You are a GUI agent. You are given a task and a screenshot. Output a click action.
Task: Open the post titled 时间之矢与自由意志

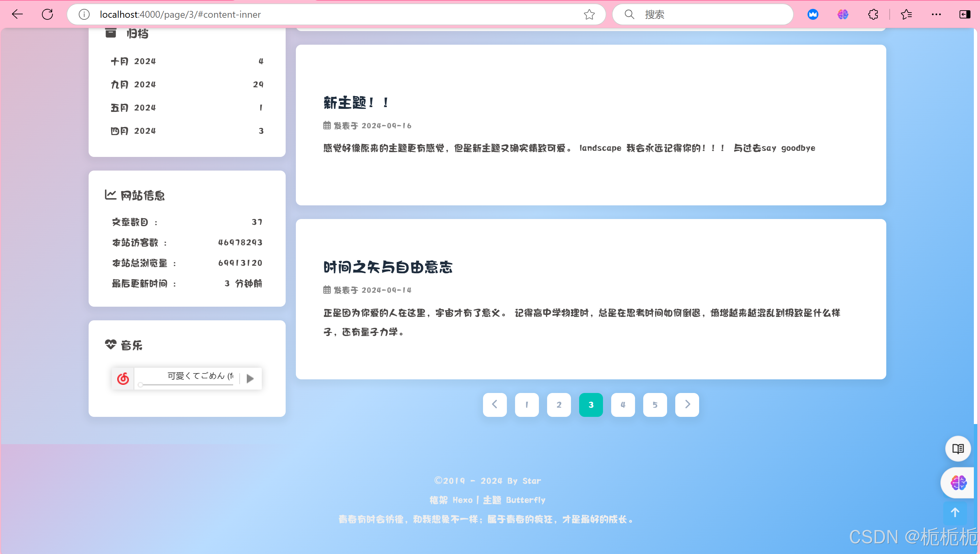pyautogui.click(x=388, y=267)
